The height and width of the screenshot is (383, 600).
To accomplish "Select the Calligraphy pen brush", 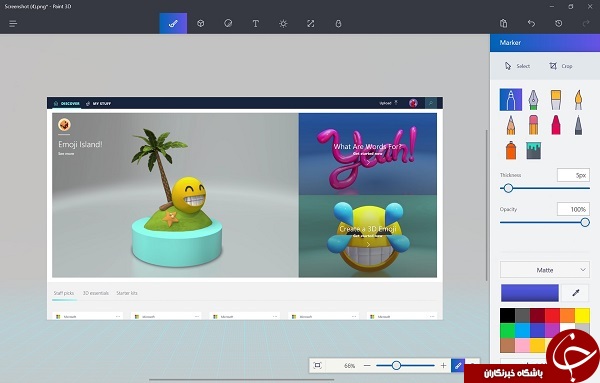I will [533, 99].
